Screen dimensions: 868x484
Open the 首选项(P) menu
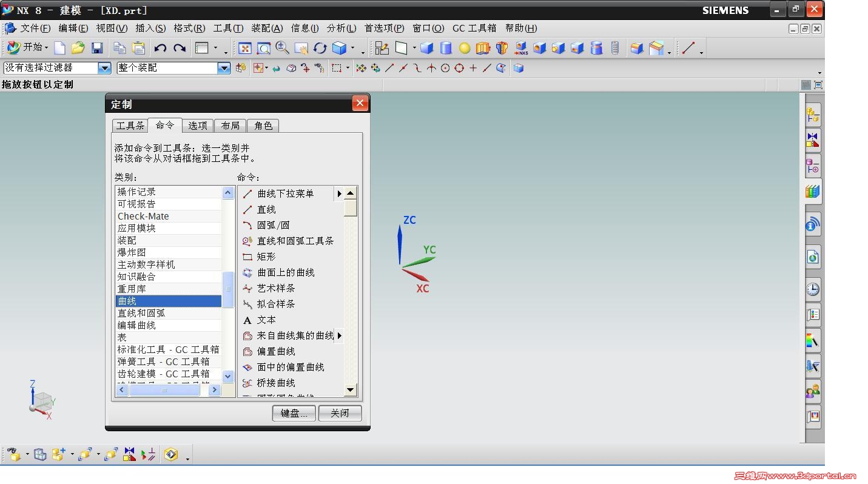tap(385, 28)
